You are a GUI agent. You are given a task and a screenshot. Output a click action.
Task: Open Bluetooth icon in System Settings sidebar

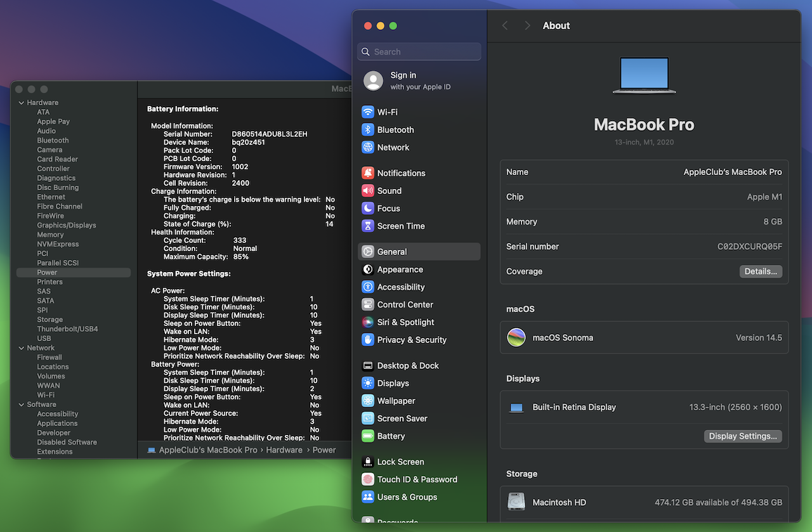368,130
